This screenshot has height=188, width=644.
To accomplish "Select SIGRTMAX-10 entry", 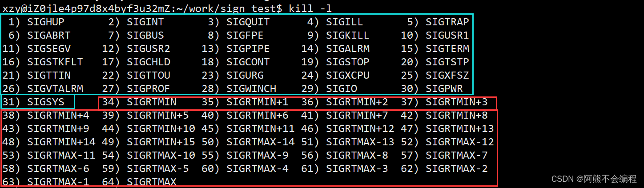I will 161,156.
